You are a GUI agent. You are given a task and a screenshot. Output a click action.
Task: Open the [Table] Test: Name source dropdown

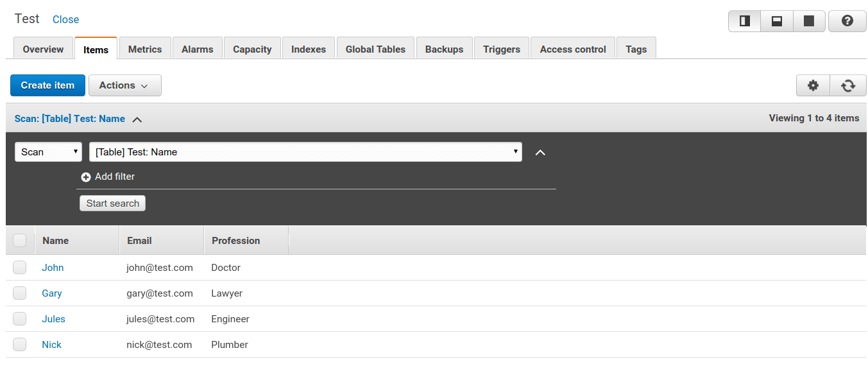pos(307,152)
